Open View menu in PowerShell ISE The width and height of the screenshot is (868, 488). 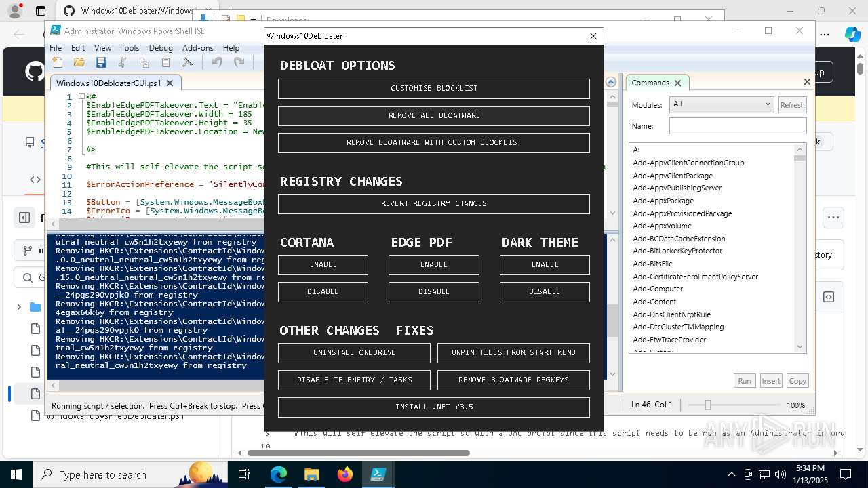pos(103,48)
